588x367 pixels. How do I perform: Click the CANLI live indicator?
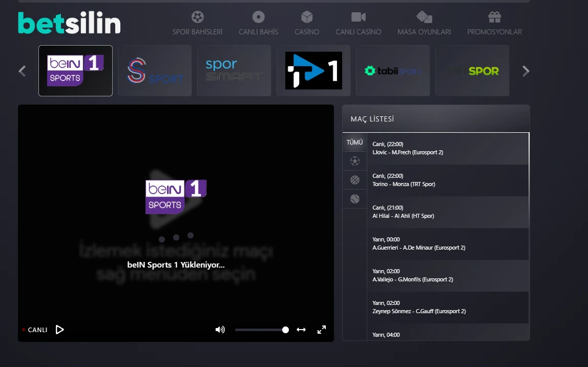click(x=35, y=330)
